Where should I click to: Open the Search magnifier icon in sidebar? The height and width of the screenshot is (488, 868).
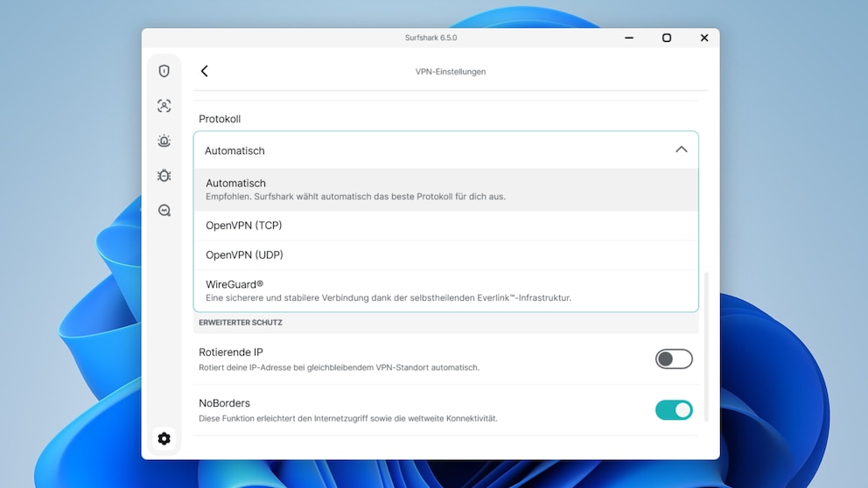click(164, 210)
